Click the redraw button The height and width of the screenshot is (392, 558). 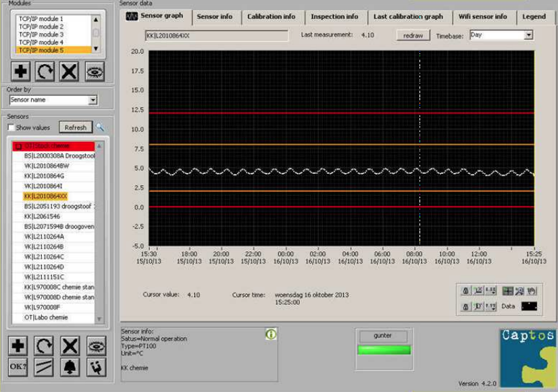pyautogui.click(x=412, y=34)
